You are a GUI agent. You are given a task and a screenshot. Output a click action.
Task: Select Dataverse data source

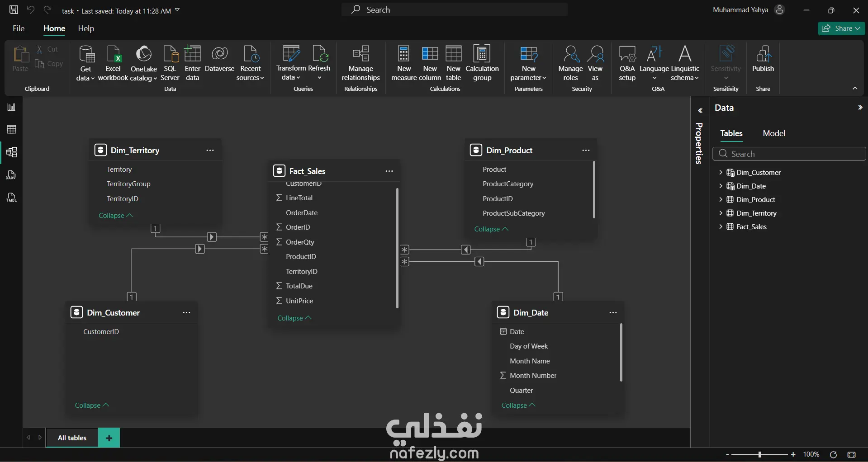pyautogui.click(x=220, y=59)
